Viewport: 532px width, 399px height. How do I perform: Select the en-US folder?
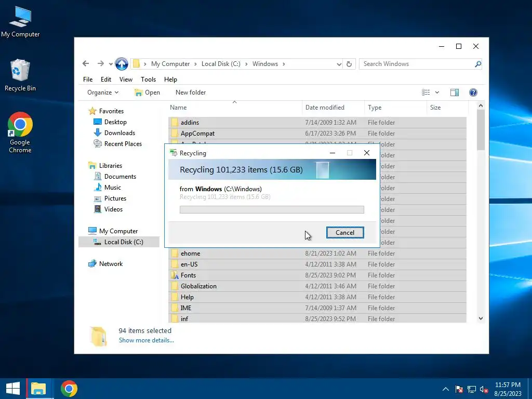pos(317,264)
